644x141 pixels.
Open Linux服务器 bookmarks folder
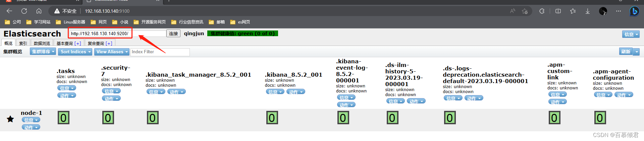point(70,22)
